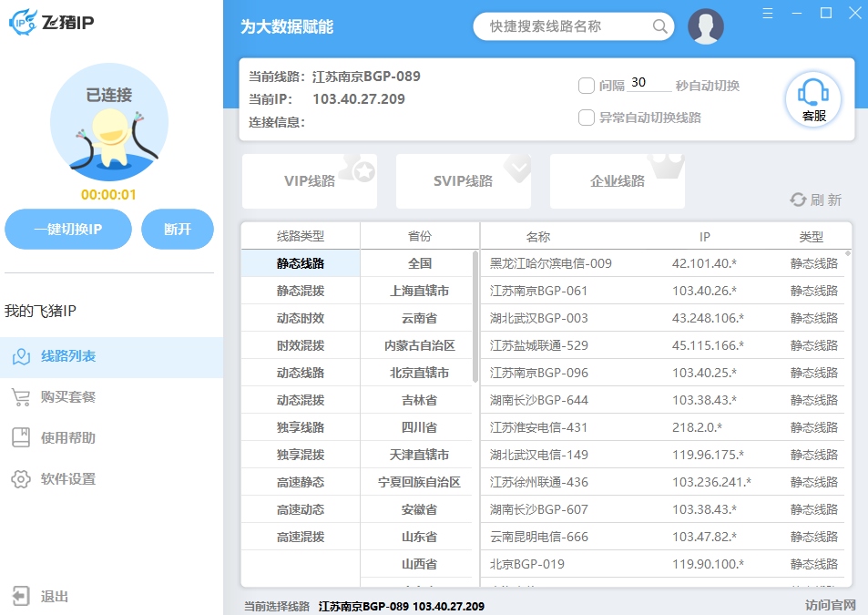
Task: Click the refresh icon next to 刷新
Action: point(798,200)
